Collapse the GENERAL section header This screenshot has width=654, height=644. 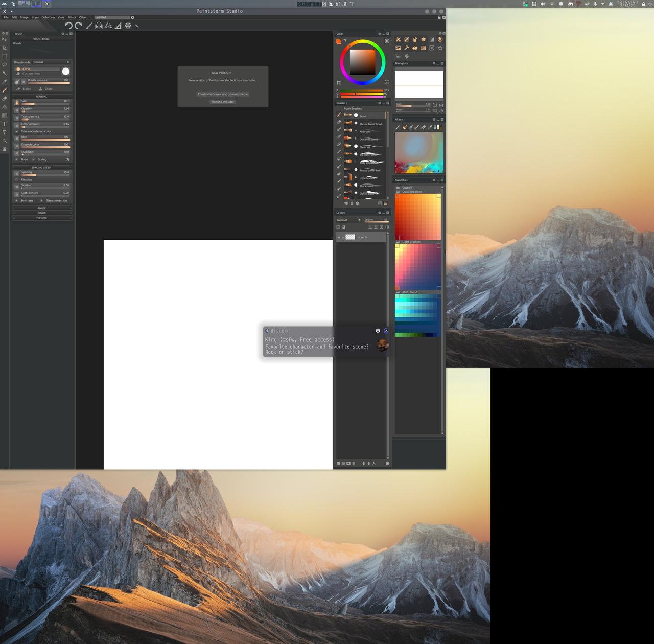click(42, 97)
